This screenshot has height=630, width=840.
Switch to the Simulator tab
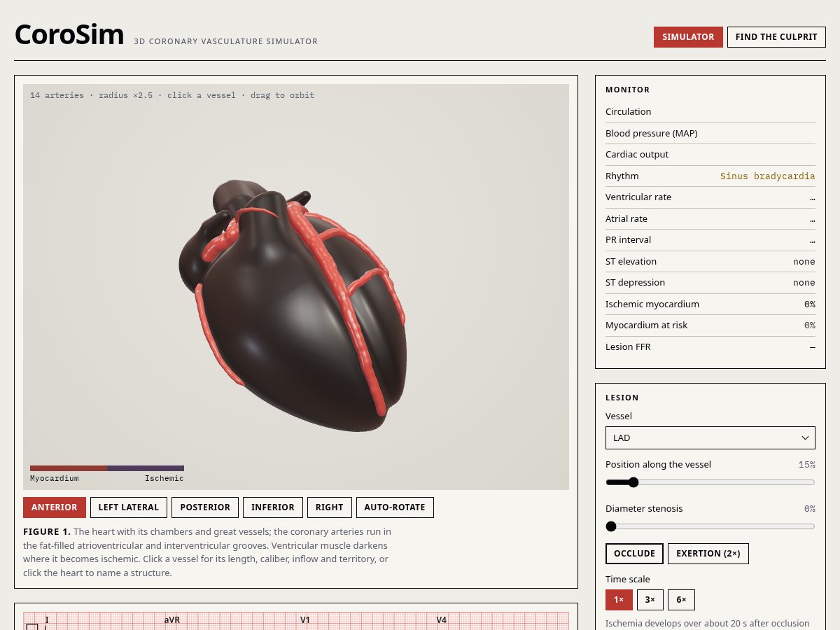(688, 37)
